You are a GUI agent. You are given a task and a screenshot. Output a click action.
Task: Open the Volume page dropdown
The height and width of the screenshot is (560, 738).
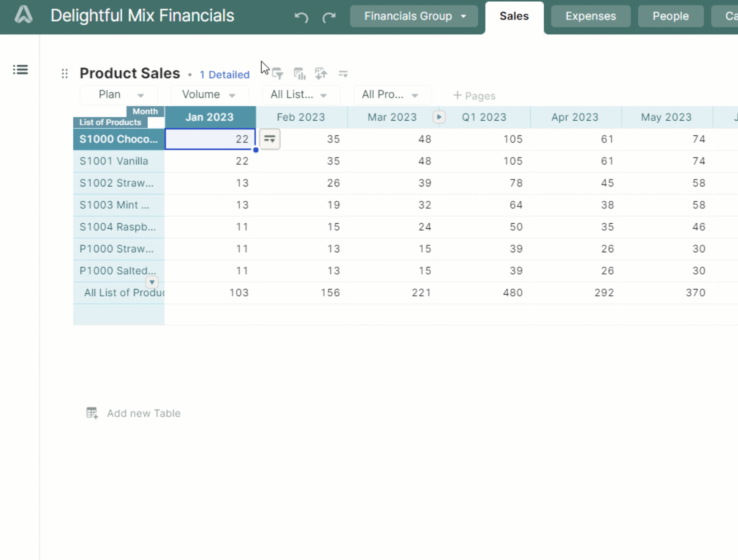point(210,95)
